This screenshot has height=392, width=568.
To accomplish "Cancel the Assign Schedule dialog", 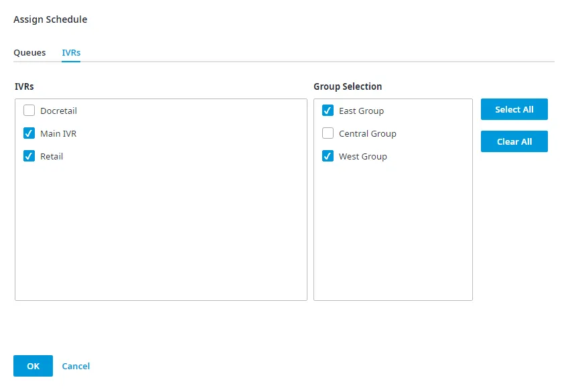I will pyautogui.click(x=76, y=366).
